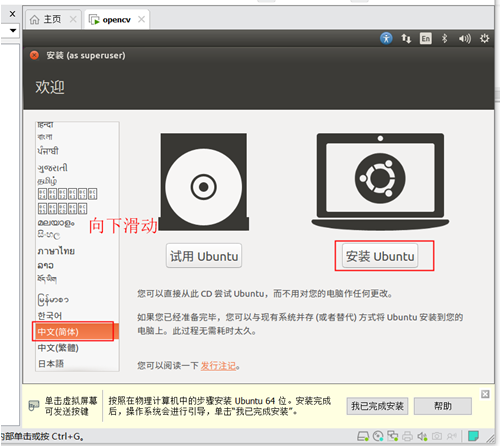
Task: Click the 试用 Ubuntu button
Action: pos(204,256)
